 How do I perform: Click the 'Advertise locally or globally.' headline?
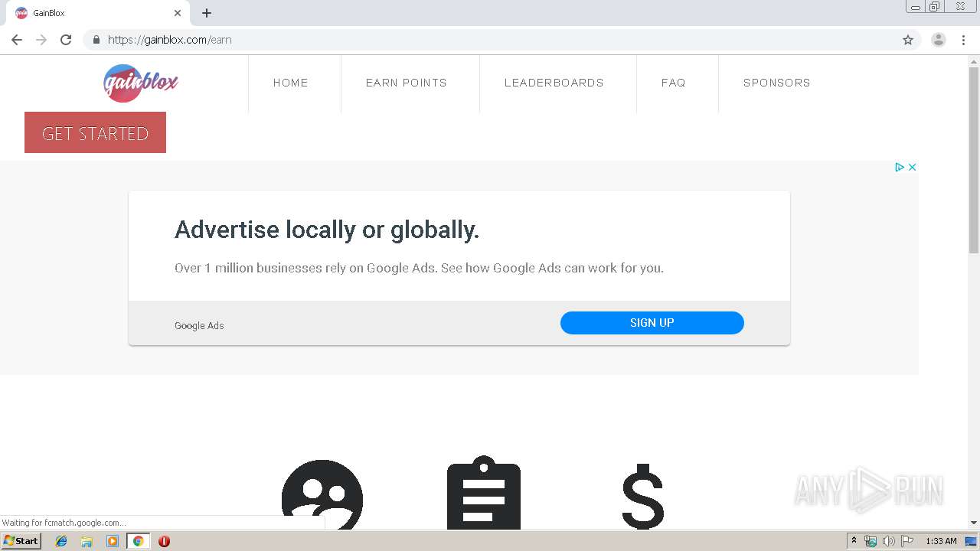(x=327, y=230)
